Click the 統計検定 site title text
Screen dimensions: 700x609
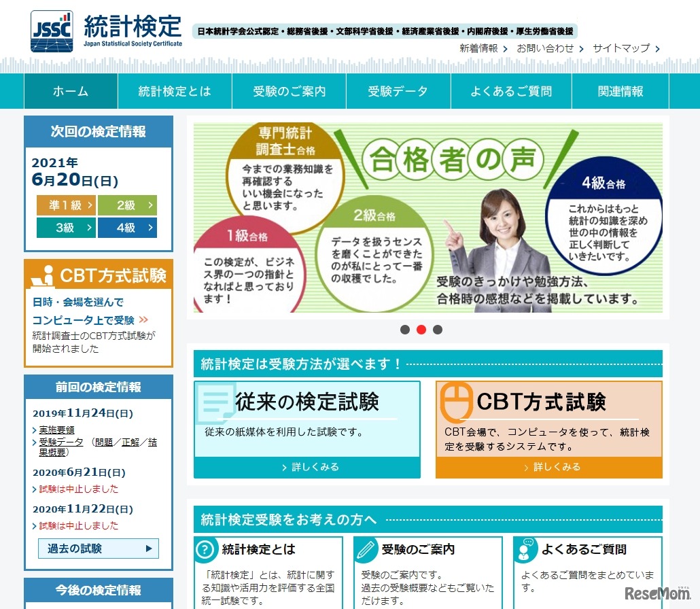[x=133, y=26]
